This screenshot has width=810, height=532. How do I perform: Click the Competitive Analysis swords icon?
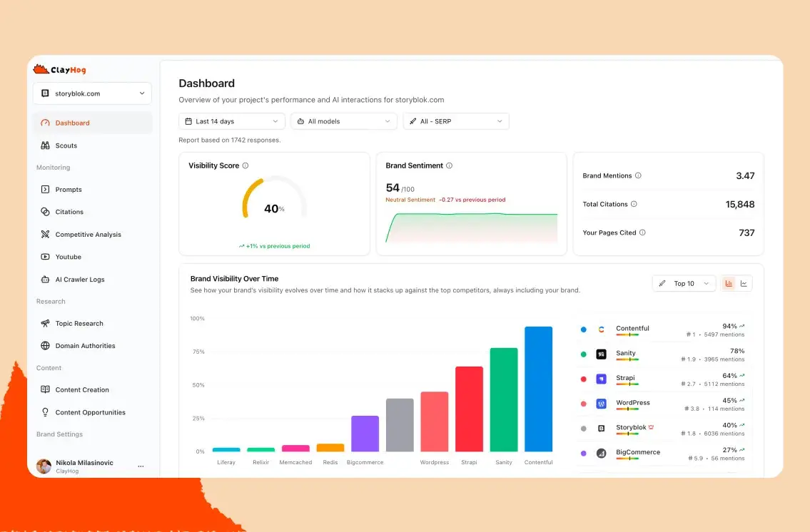(x=45, y=235)
